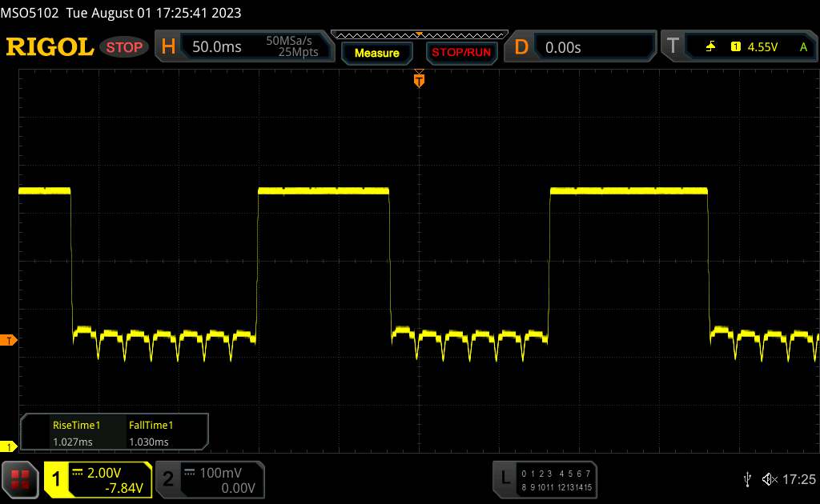Open the red function navigation menu icon
Viewport: 820px width, 504px height.
point(22,478)
